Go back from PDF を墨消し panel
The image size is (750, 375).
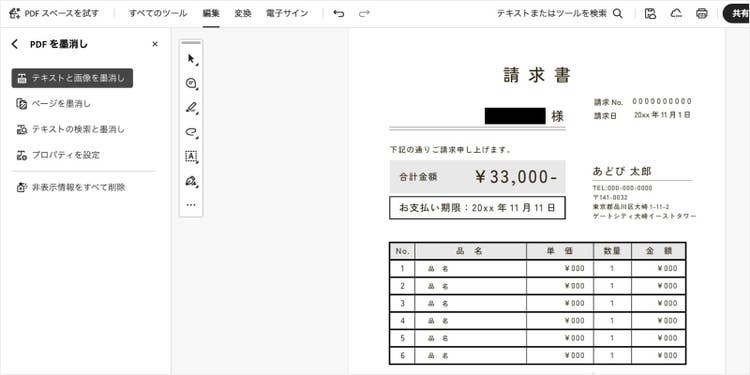15,44
